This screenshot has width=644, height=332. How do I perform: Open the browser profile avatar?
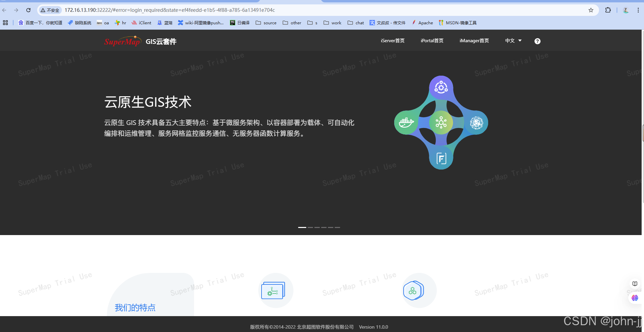pyautogui.click(x=626, y=10)
